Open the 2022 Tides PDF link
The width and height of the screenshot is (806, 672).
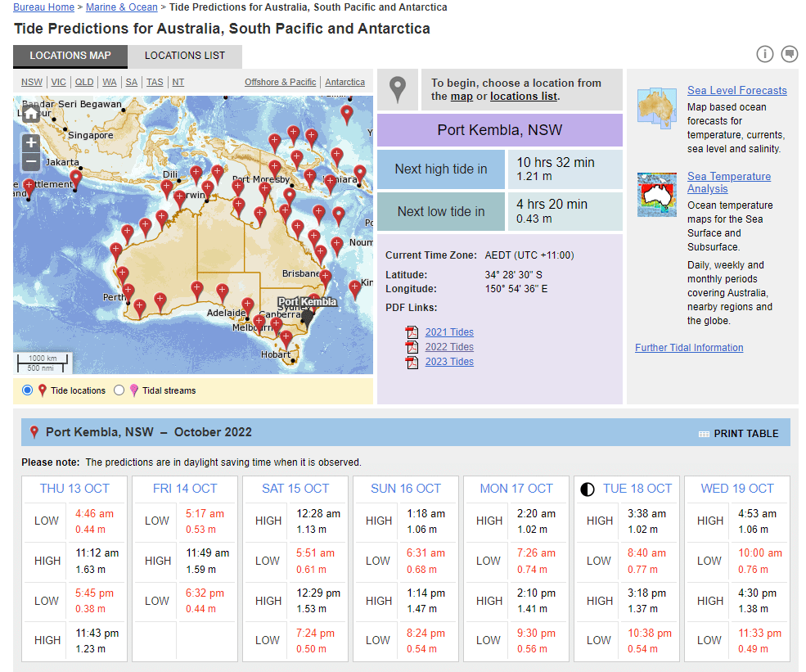449,347
